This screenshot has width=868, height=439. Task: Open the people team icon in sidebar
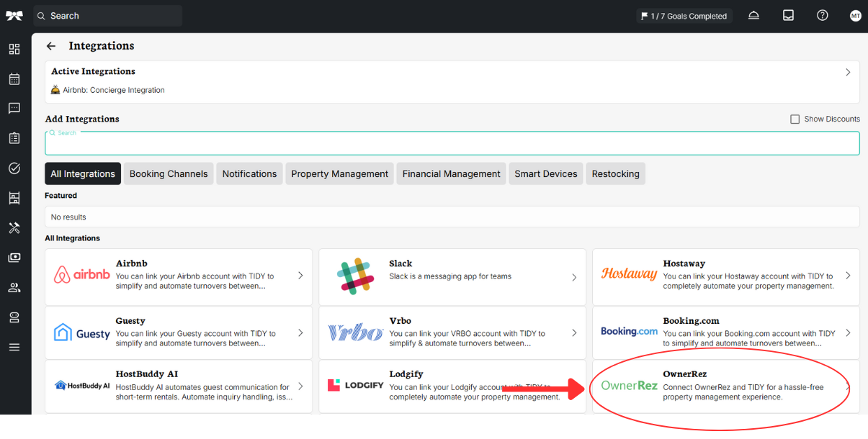14,288
